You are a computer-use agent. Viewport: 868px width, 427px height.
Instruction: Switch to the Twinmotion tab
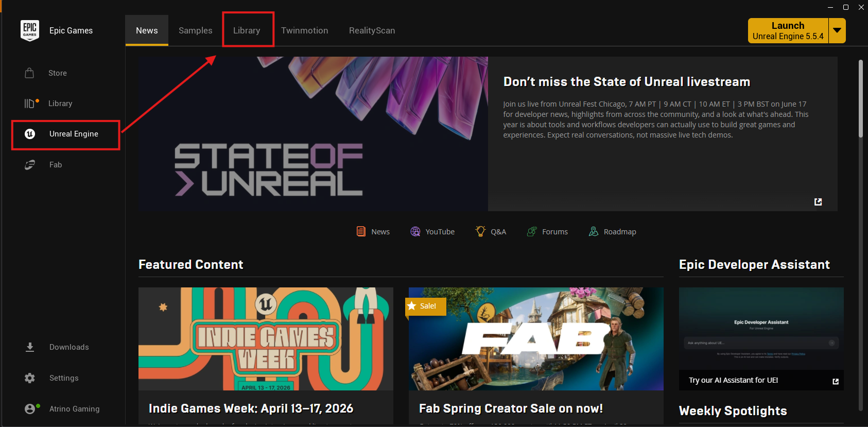click(304, 30)
